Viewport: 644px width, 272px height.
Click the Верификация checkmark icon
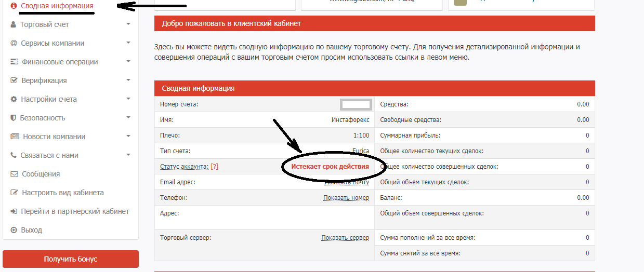point(14,80)
